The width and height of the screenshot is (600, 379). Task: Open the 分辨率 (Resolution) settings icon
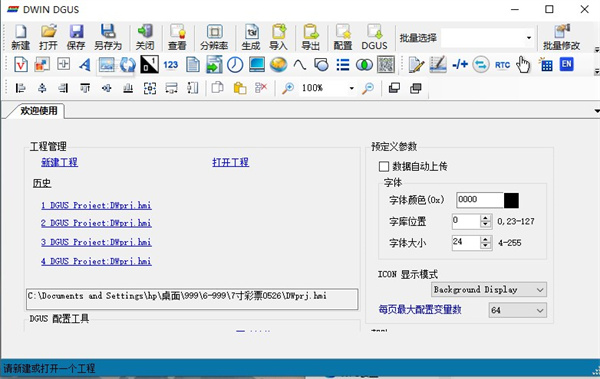(214, 38)
